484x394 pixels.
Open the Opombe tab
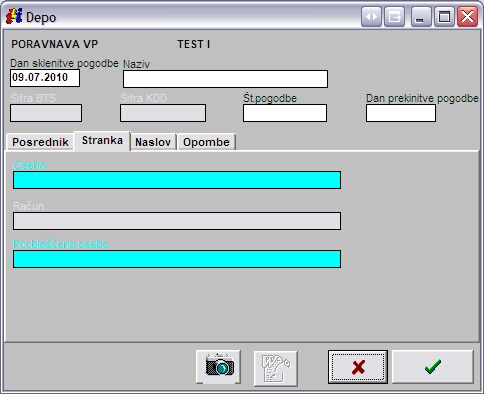206,142
